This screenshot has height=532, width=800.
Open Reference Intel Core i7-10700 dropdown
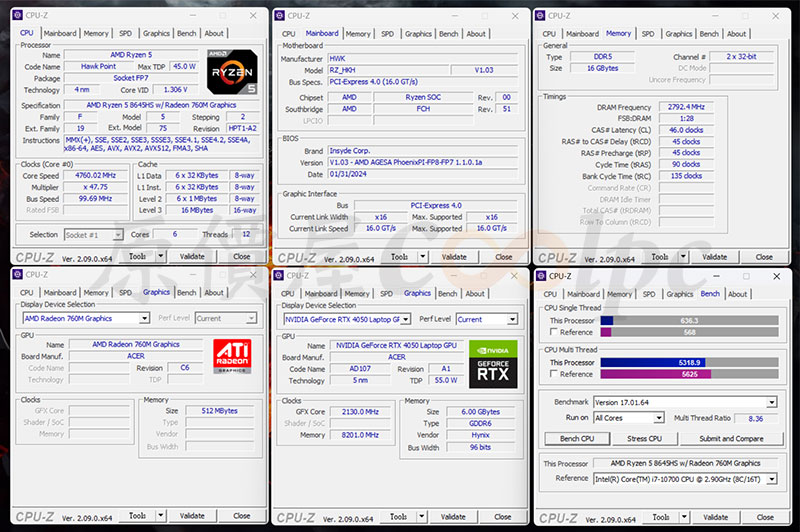(x=771, y=479)
